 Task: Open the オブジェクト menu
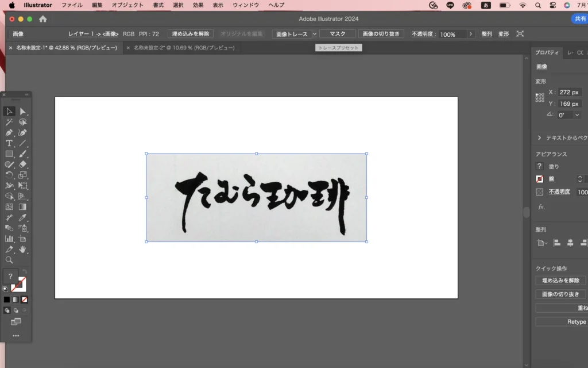pyautogui.click(x=127, y=5)
